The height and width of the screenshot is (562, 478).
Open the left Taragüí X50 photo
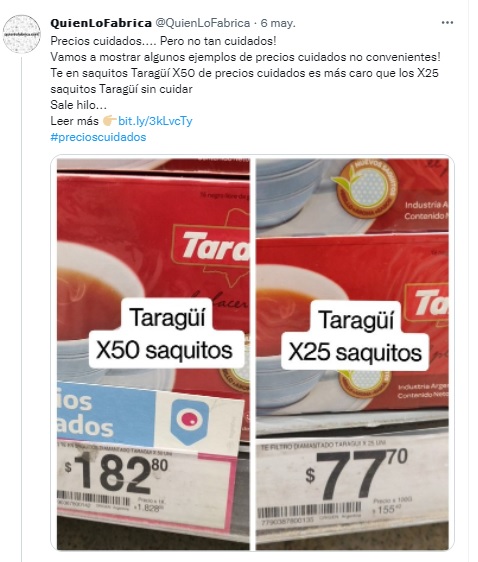pos(153,354)
